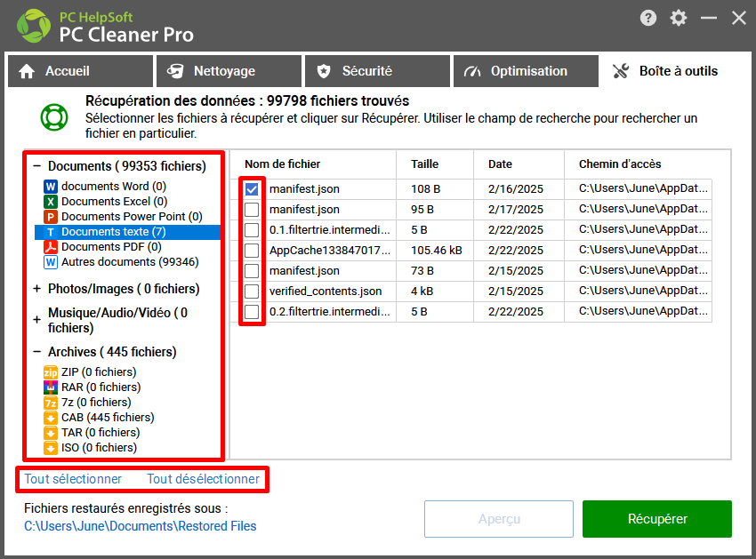Click the PDF icon beside Documents PDF
Image resolution: width=756 pixels, height=559 pixels.
51,247
